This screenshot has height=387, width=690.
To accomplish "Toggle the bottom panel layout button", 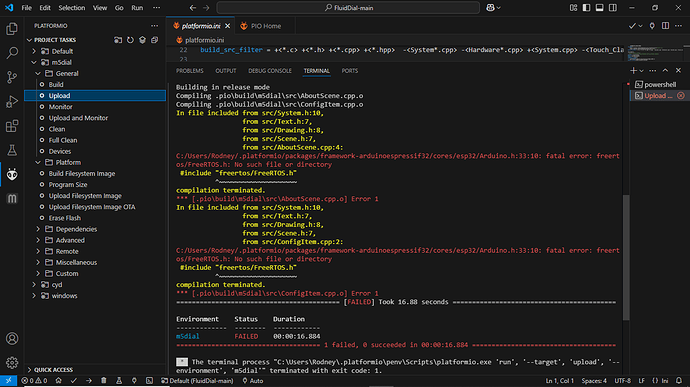I will point(599,7).
